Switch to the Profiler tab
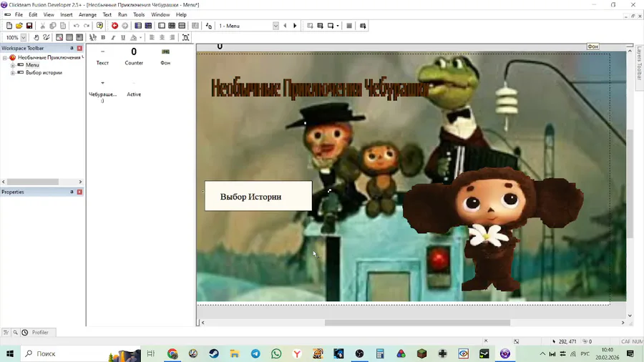644x362 pixels. [40, 333]
